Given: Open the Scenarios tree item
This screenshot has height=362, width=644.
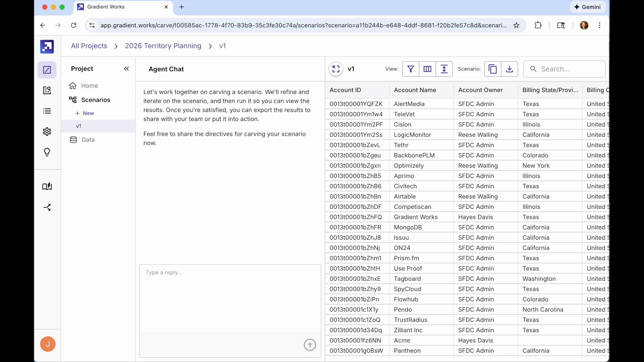Looking at the screenshot, I should (x=96, y=100).
